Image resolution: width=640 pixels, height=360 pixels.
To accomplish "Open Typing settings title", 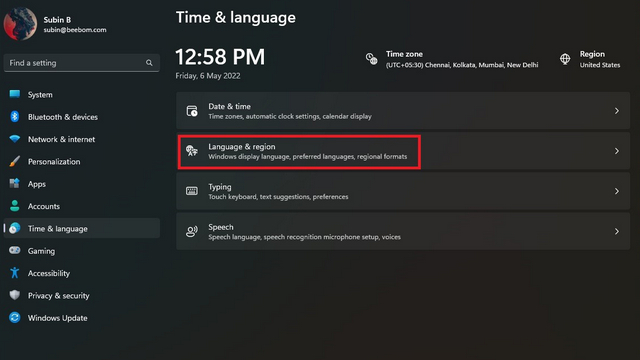I will click(x=220, y=187).
